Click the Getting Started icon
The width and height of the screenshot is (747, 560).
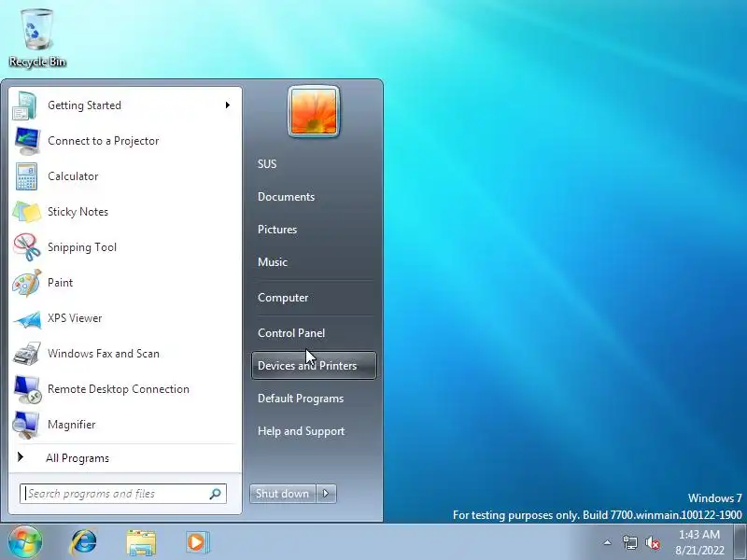pyautogui.click(x=26, y=105)
